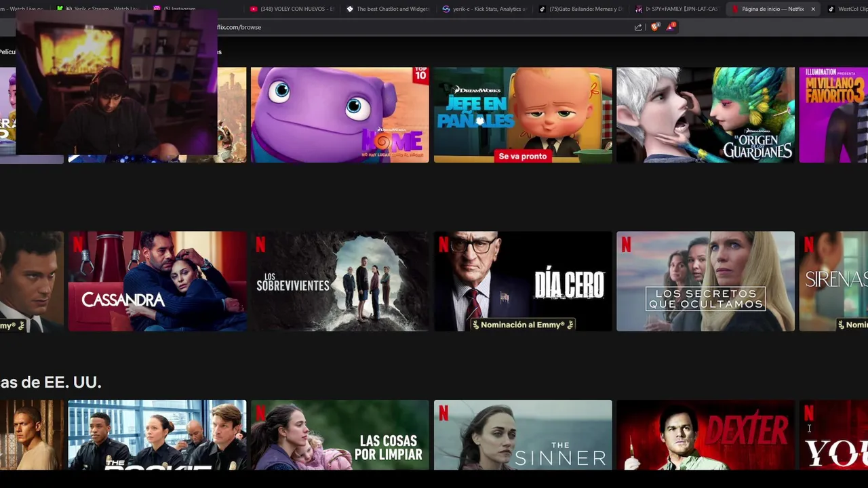Click the Netflix N logo on Los Secretos Que Ocultamos

[626, 244]
